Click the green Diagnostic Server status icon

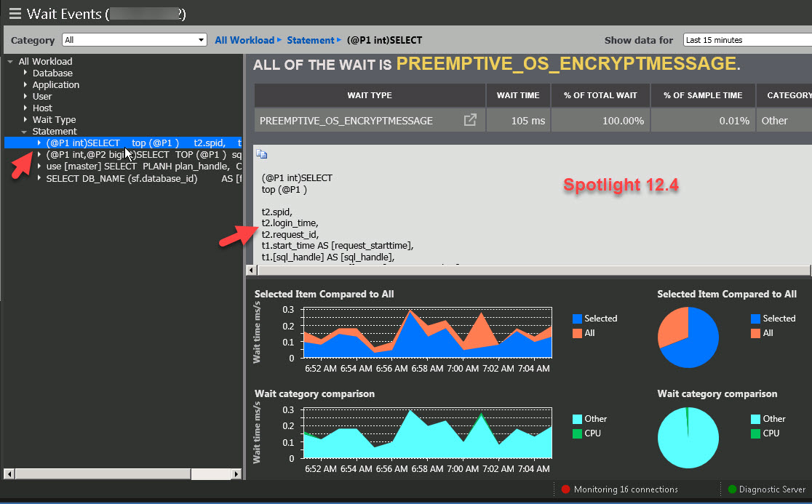(x=732, y=489)
